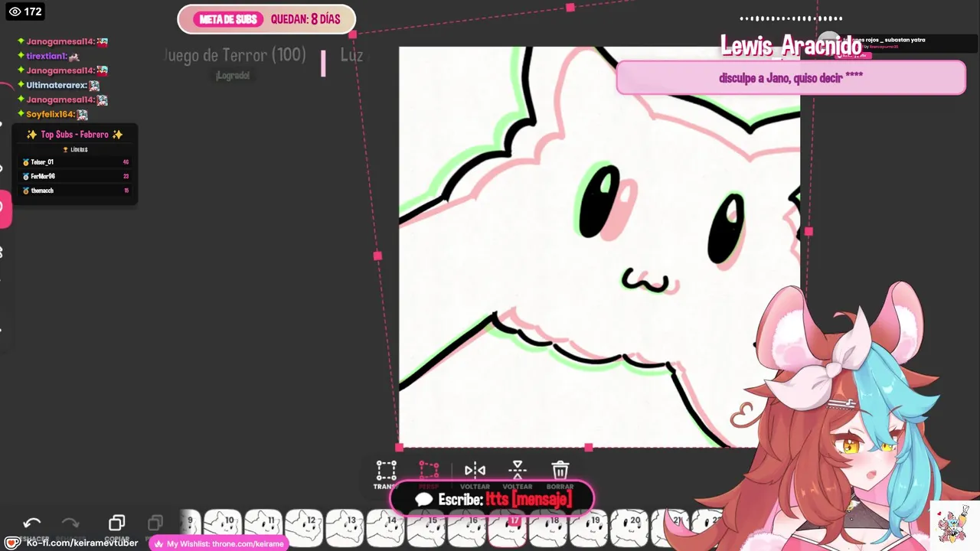
Task: Open the ko-fi.com/keiramevtuber link
Action: click(82, 543)
